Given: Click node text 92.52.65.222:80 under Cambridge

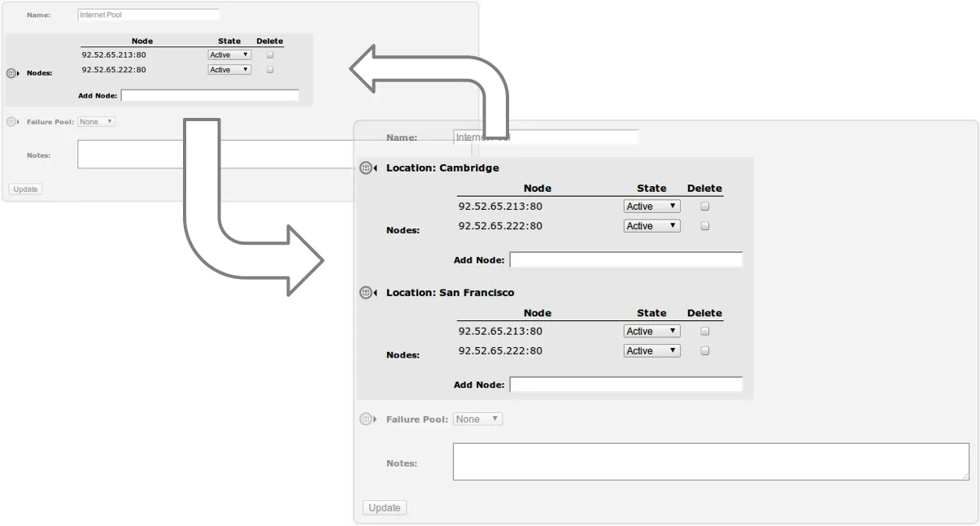Looking at the screenshot, I should 500,226.
